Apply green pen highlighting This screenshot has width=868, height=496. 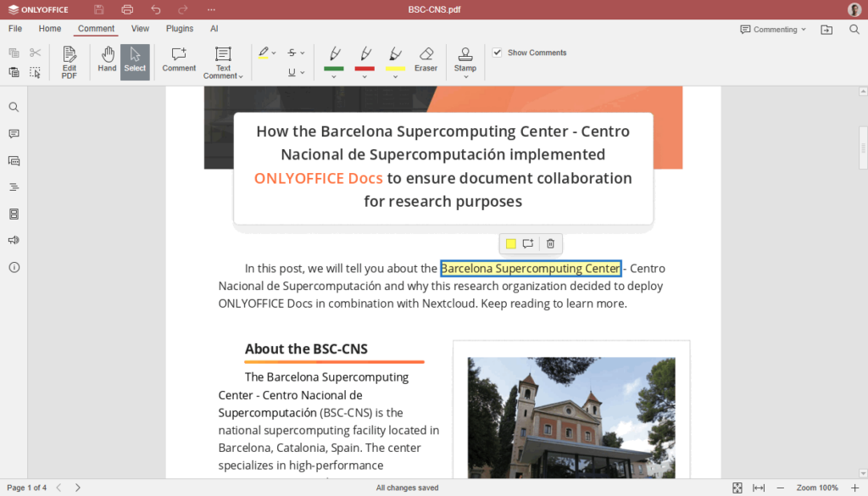[334, 56]
